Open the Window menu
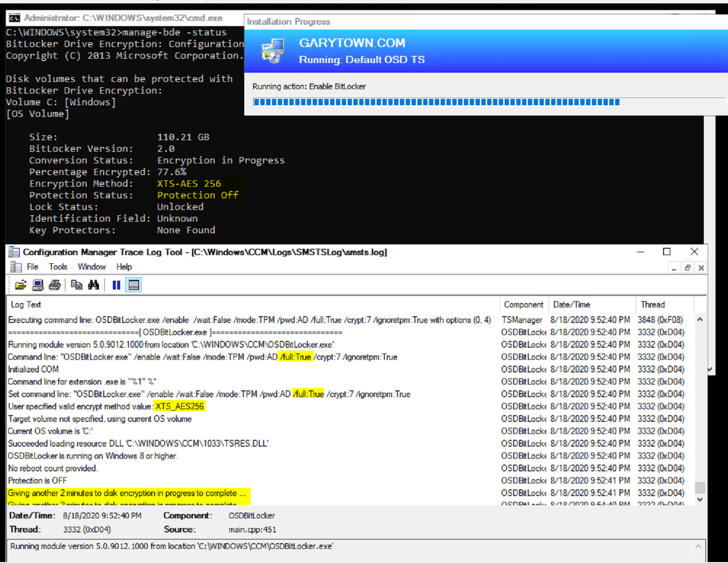The image size is (728, 563). pos(92,267)
